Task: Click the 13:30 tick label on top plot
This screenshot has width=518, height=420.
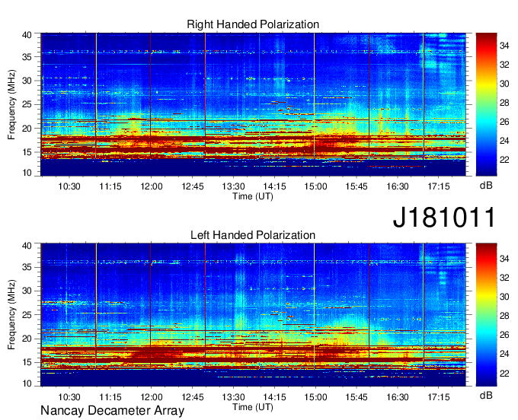Action: coord(234,186)
